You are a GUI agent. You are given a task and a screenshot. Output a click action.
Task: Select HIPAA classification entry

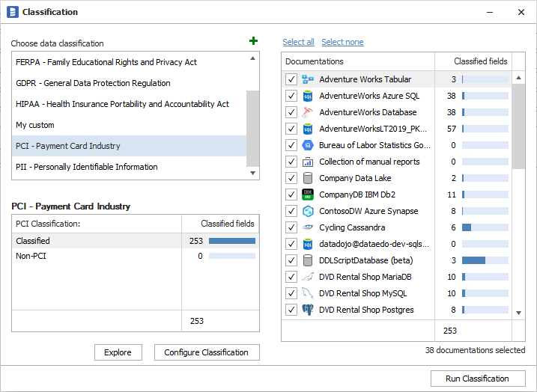pos(122,104)
